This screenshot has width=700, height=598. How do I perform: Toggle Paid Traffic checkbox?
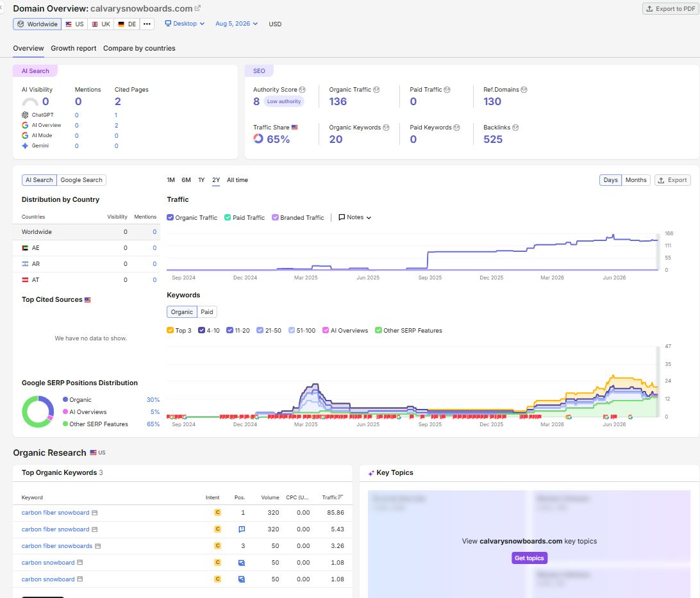(x=228, y=217)
